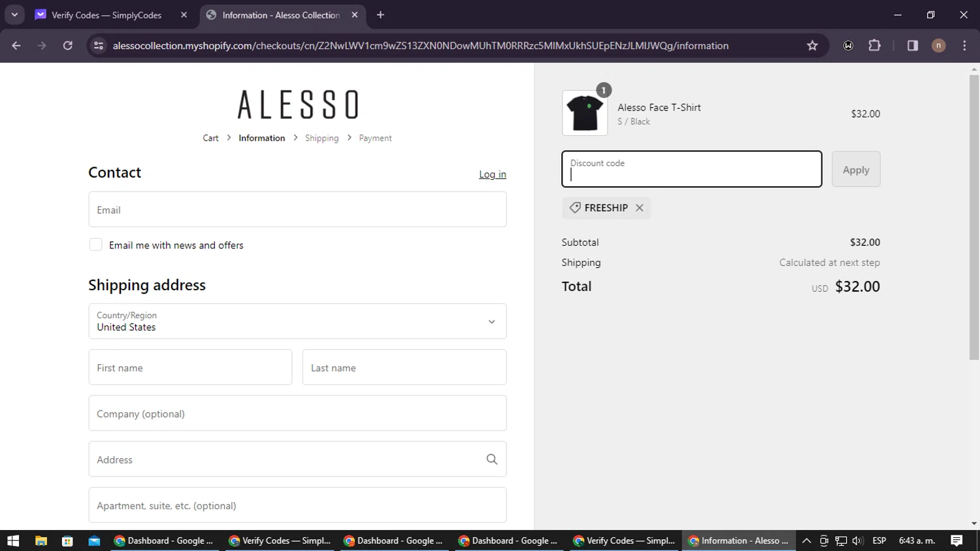Screen dimensions: 980x551
Task: Click the scrollbar down arrow
Action: (x=974, y=524)
